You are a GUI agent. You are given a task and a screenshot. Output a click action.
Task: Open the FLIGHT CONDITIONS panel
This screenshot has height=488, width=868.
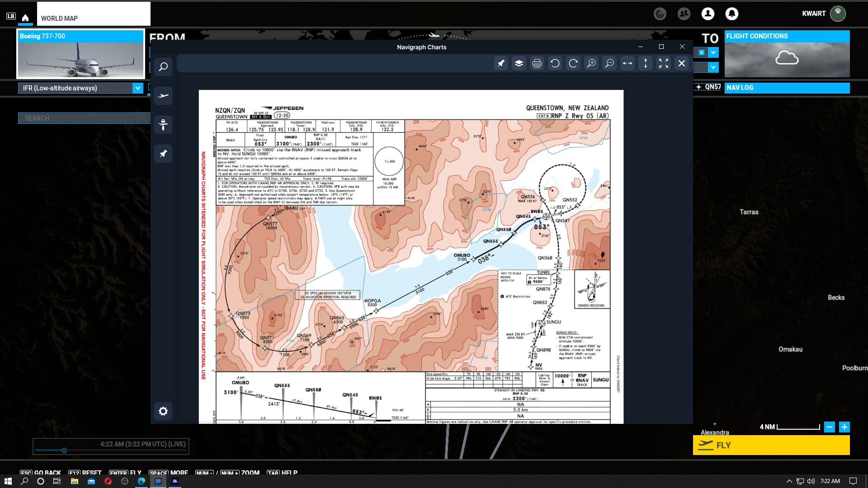[x=787, y=53]
